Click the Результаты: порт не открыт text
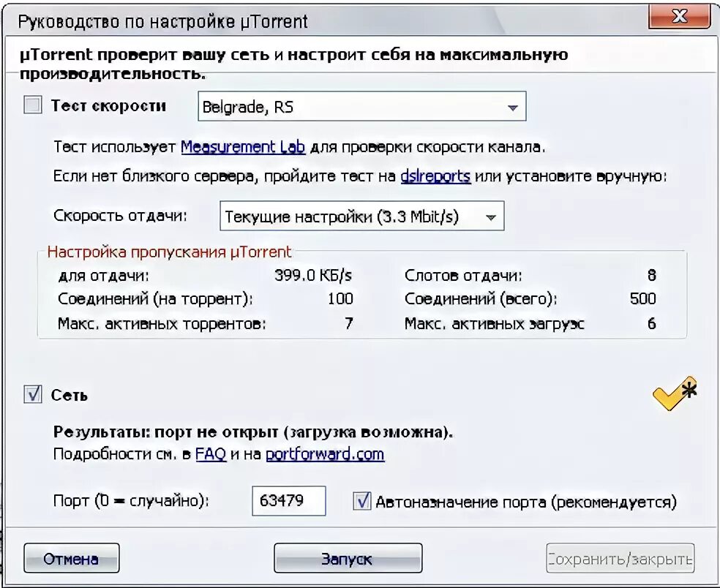720x588 pixels. [x=253, y=432]
